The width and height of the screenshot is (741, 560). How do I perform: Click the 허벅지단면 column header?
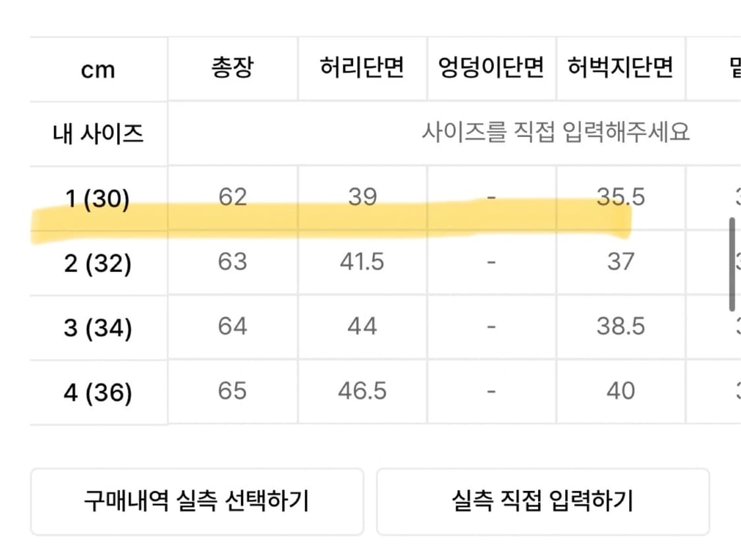pos(621,69)
